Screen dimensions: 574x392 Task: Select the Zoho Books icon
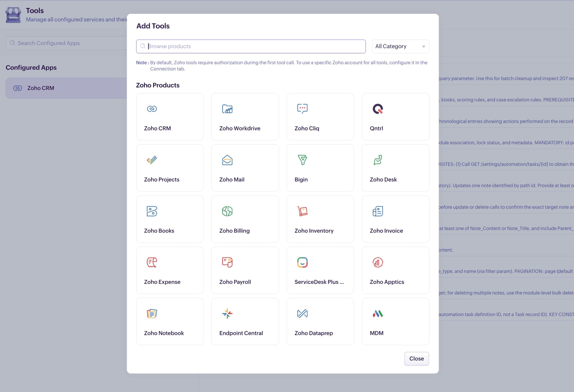click(152, 211)
